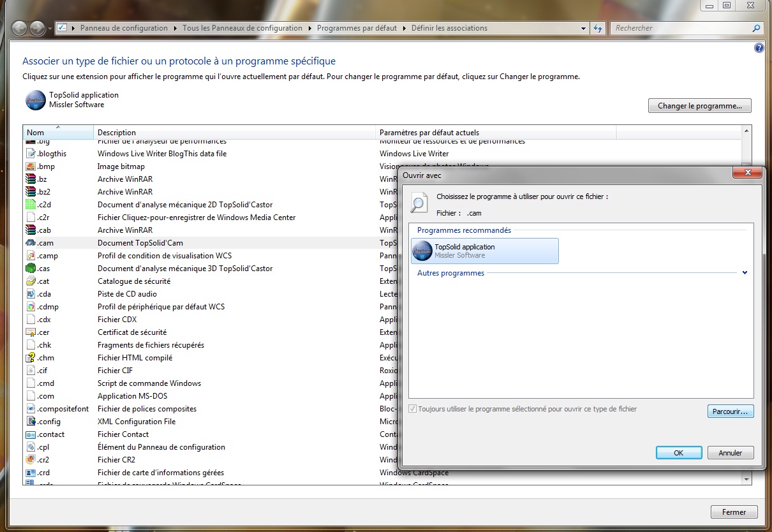
Task: Select the 'Profil de condition de visualisation WCS' row
Action: pyautogui.click(x=165, y=256)
